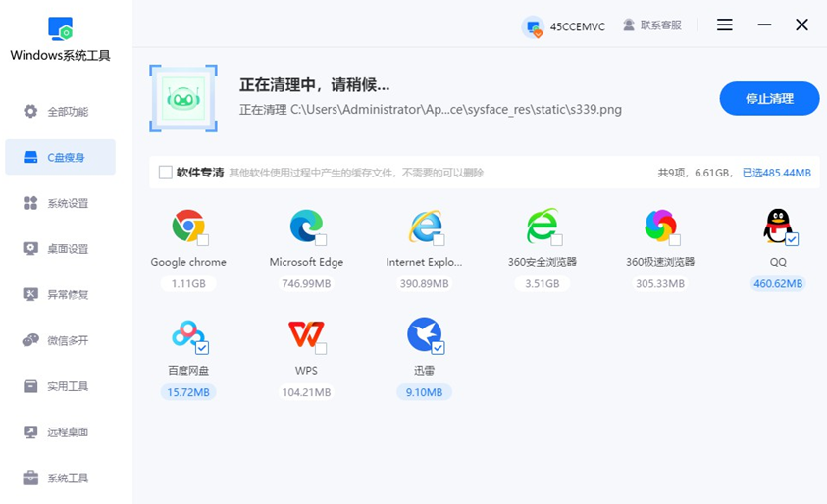This screenshot has width=827, height=504.
Task: Uncheck the 百度网盘 cleanup checkbox
Action: pos(202,348)
